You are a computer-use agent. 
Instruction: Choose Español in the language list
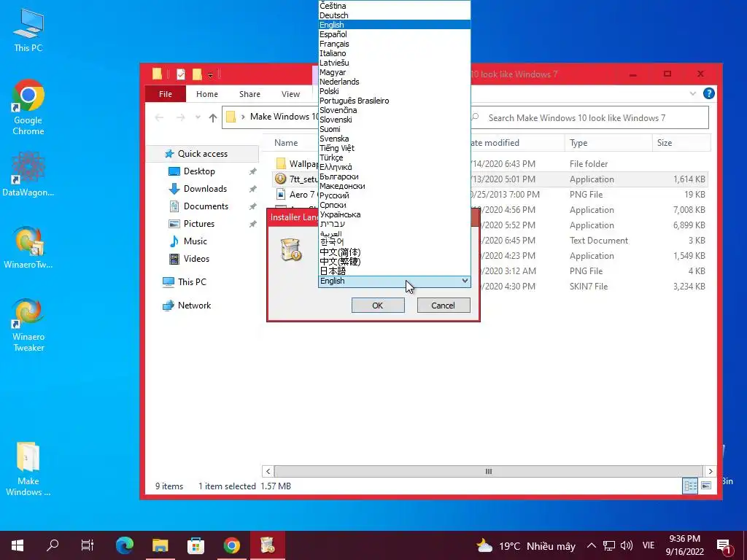[395, 34]
